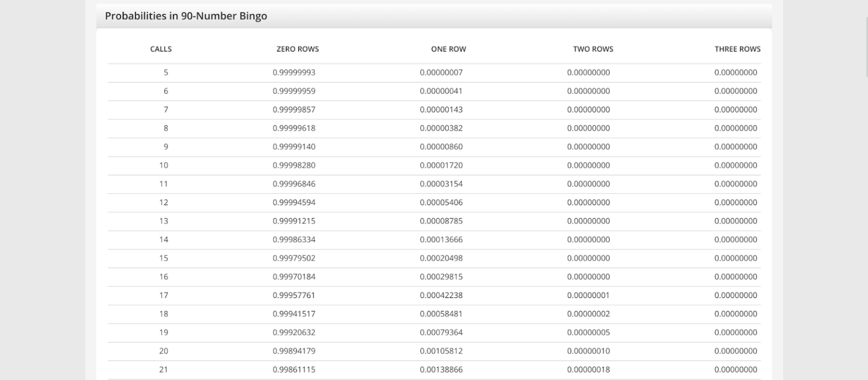Click the calls cell showing 10
Screen dimensions: 868x380
[163, 165]
